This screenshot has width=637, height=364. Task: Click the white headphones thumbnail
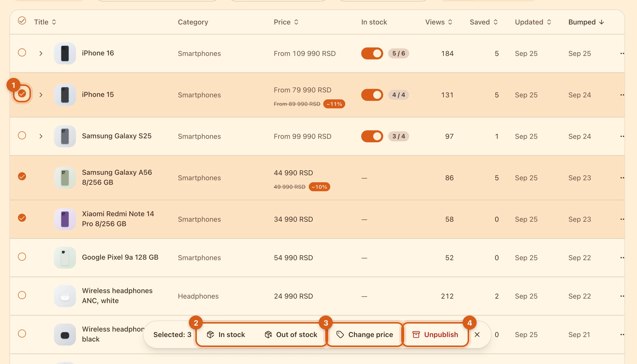coord(65,296)
